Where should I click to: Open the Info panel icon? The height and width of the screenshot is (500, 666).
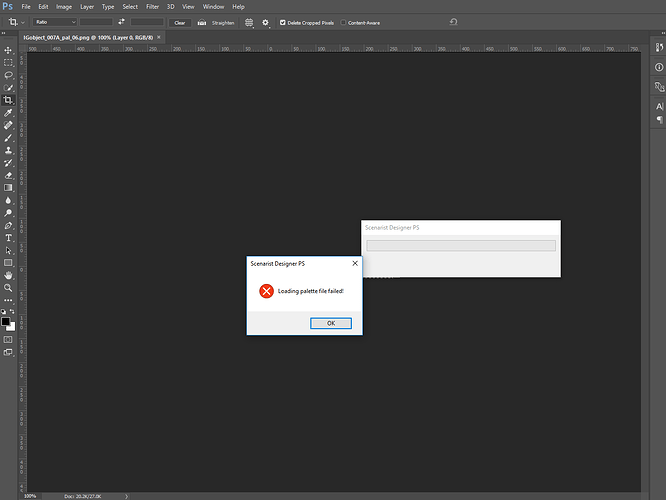point(659,67)
